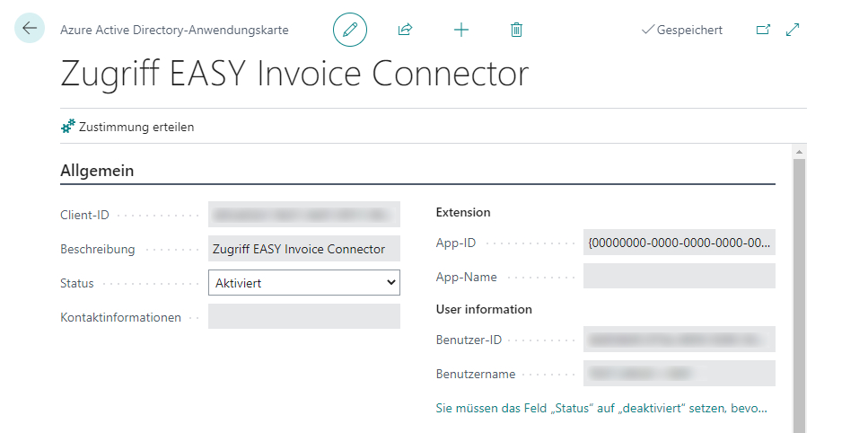Open the Status dropdown
This screenshot has width=868, height=433.
click(x=304, y=283)
